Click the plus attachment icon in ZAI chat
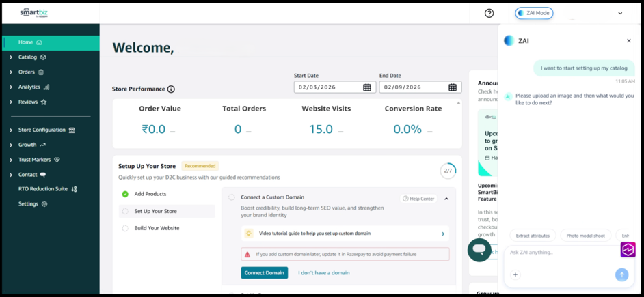This screenshot has width=644, height=297. tap(515, 274)
